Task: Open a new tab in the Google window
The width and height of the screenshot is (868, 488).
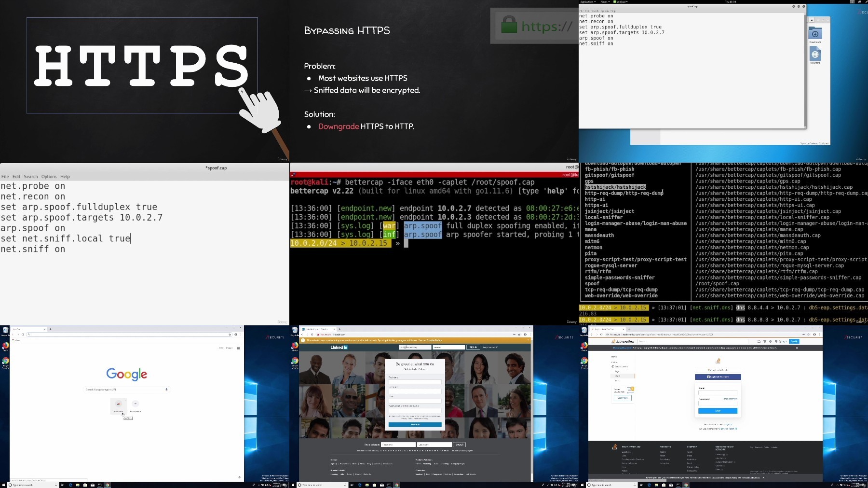Action: (x=50, y=329)
